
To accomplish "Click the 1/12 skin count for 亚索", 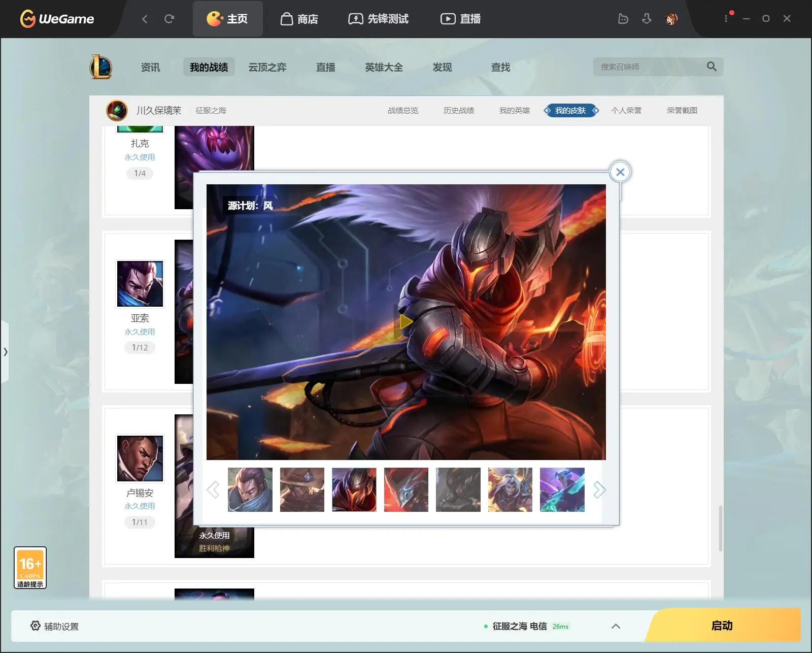I will [140, 348].
